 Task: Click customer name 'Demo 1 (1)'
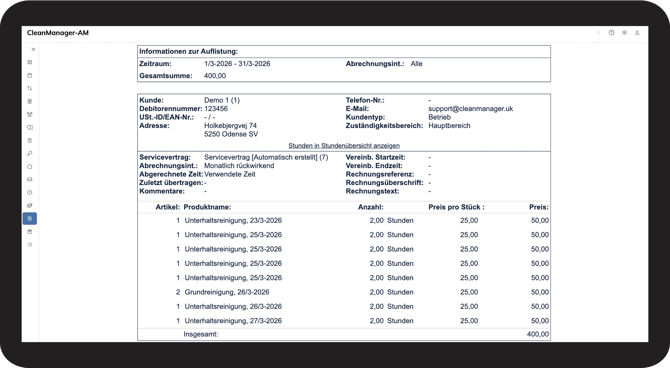pyautogui.click(x=222, y=100)
